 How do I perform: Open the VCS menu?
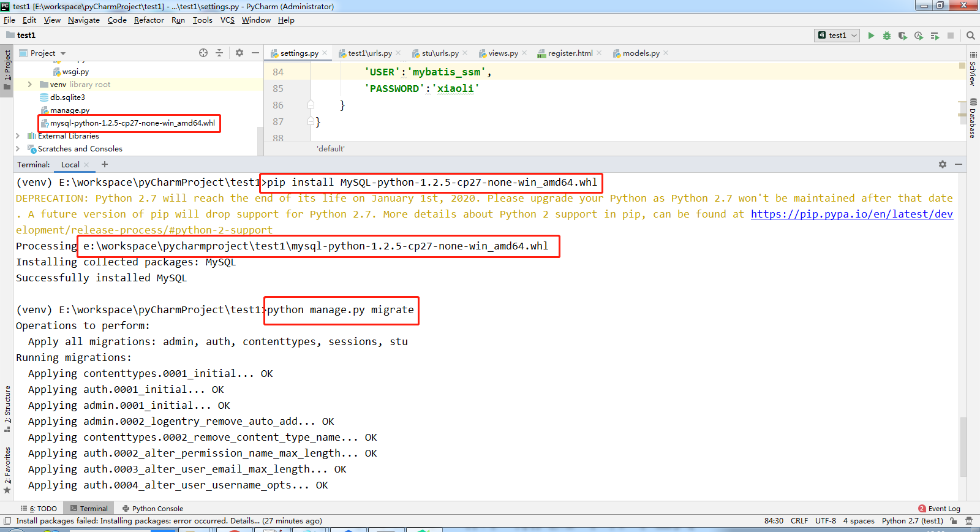227,20
